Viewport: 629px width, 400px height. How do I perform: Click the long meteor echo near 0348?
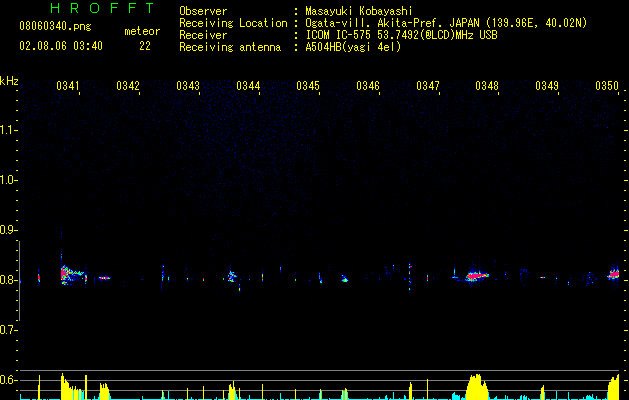[x=477, y=276]
